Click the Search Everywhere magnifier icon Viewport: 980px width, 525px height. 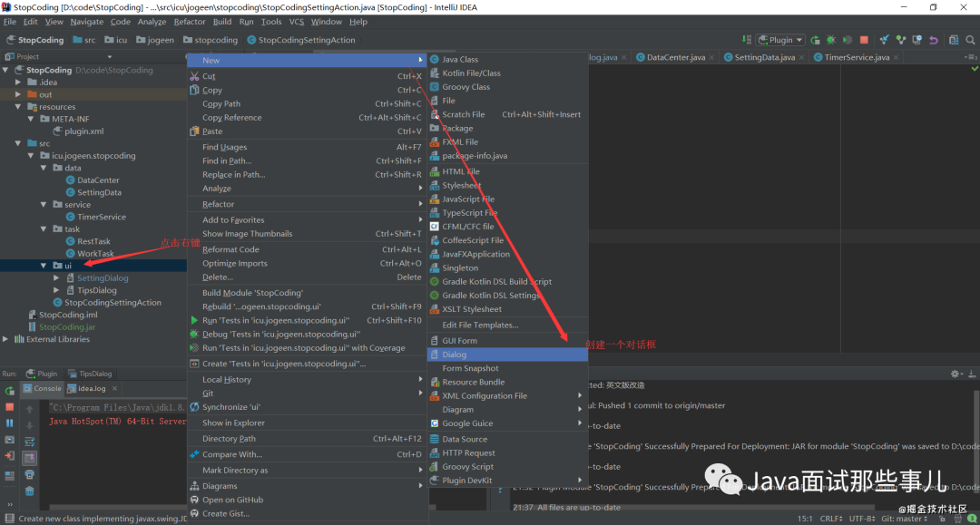970,40
